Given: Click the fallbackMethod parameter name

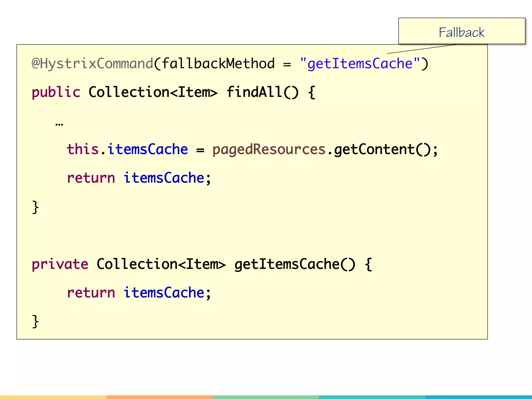Looking at the screenshot, I should click(x=218, y=64).
